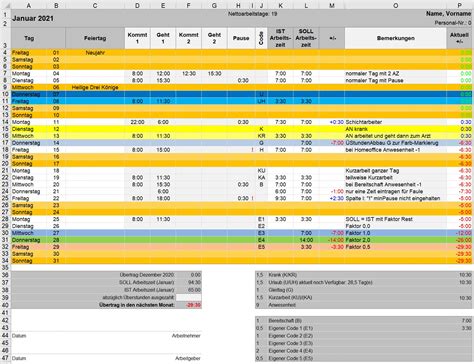
Task: Click the '12:30' Kommt 2 cell
Action: click(189, 73)
